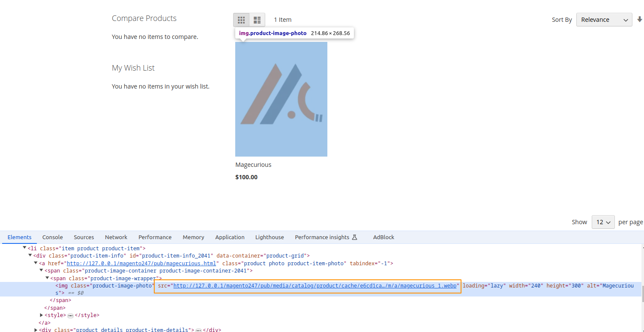
Task: Click the Magecurious product name link
Action: 253,164
